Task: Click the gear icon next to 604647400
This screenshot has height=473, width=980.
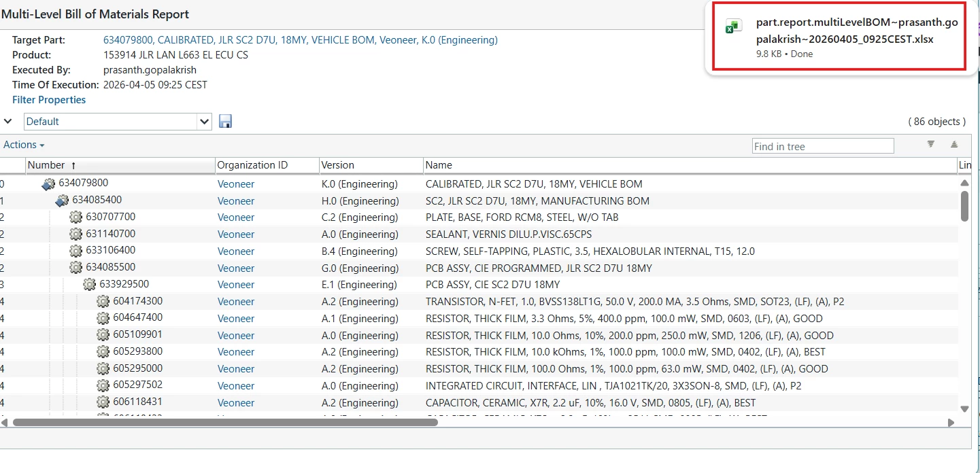Action: (x=103, y=318)
